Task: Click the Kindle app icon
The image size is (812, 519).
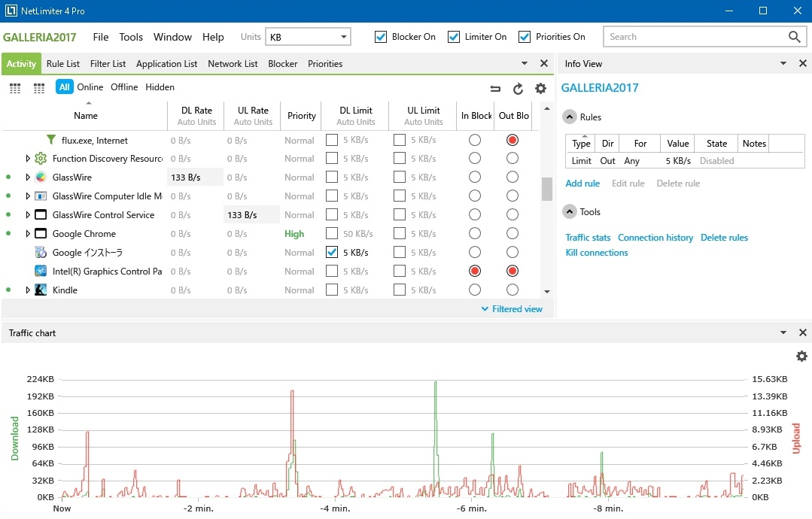Action: [41, 290]
